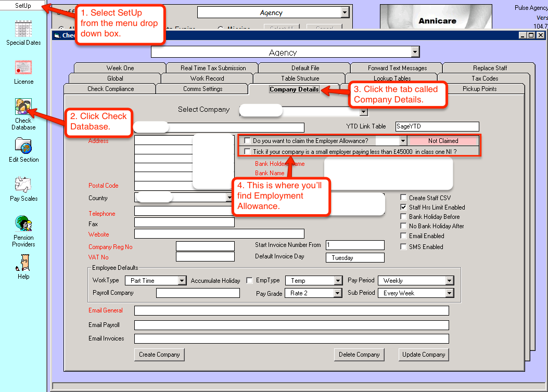This screenshot has height=392, width=548.
Task: Click the Email General input field
Action: tap(291, 311)
